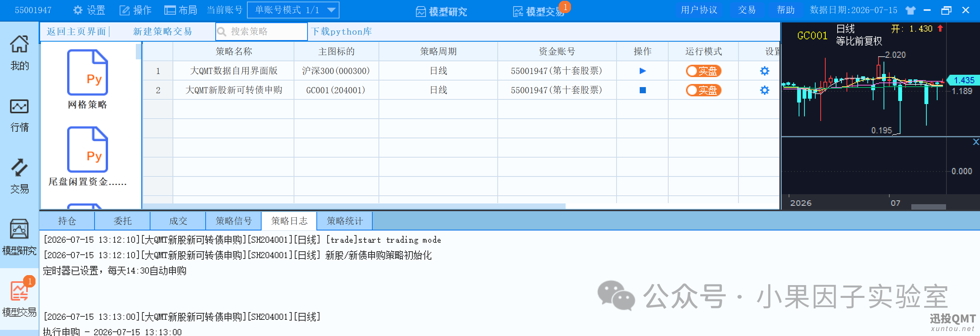980x336 pixels.
Task: Open settings gear for 大QMT数据自用界面版 row
Action: [764, 71]
